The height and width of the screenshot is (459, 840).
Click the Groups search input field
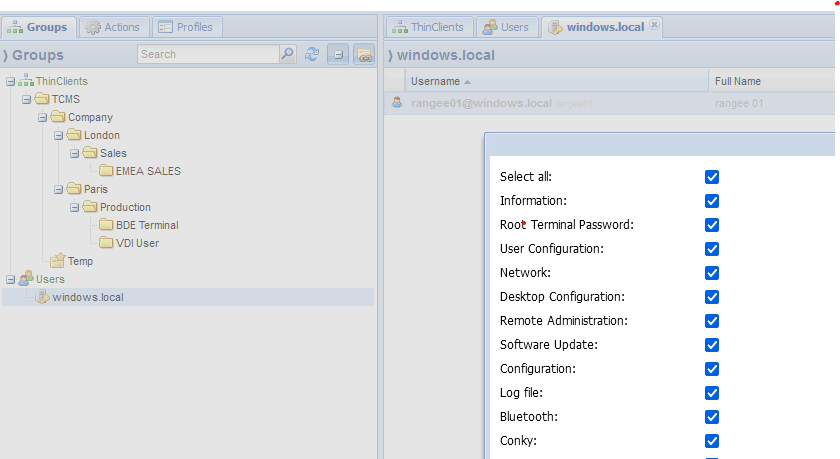point(207,55)
